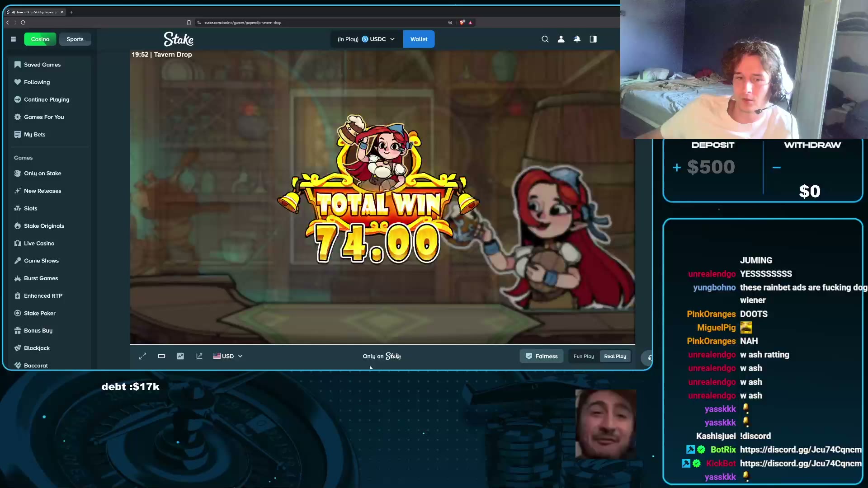Open Bonus Buy in the sidebar
The width and height of the screenshot is (868, 488).
[x=50, y=331]
